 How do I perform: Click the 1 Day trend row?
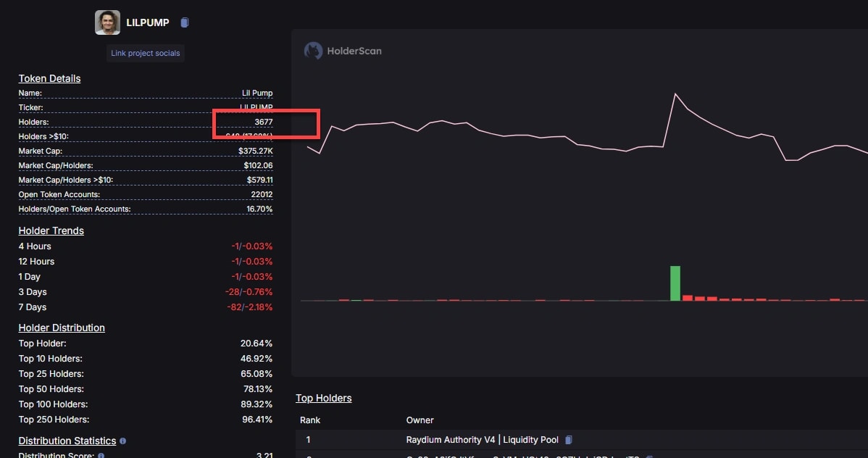click(x=146, y=276)
